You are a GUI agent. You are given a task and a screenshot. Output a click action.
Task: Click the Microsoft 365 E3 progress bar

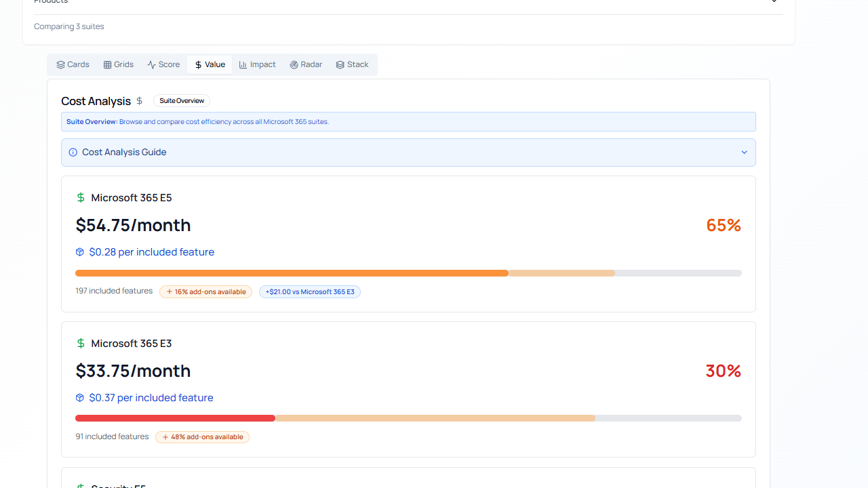coord(408,418)
